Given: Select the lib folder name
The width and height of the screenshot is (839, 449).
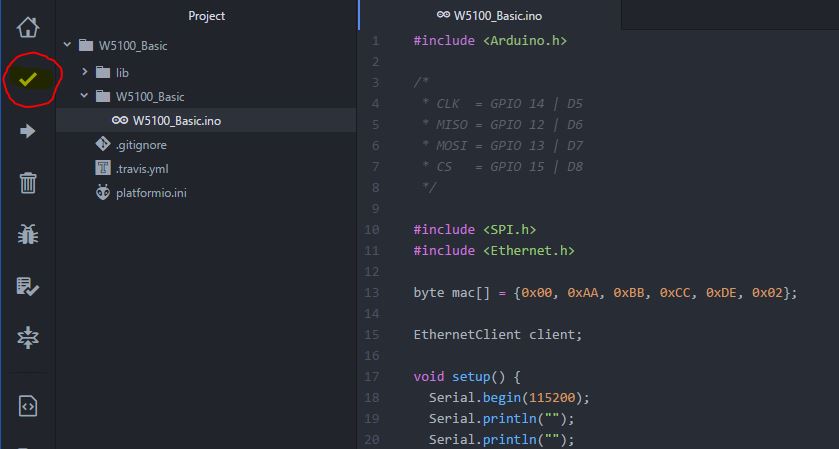Looking at the screenshot, I should point(122,72).
